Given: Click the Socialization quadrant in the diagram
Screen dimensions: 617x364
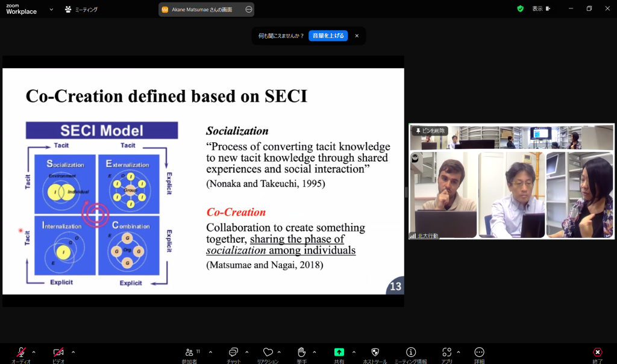Looking at the screenshot, I should coord(65,184).
